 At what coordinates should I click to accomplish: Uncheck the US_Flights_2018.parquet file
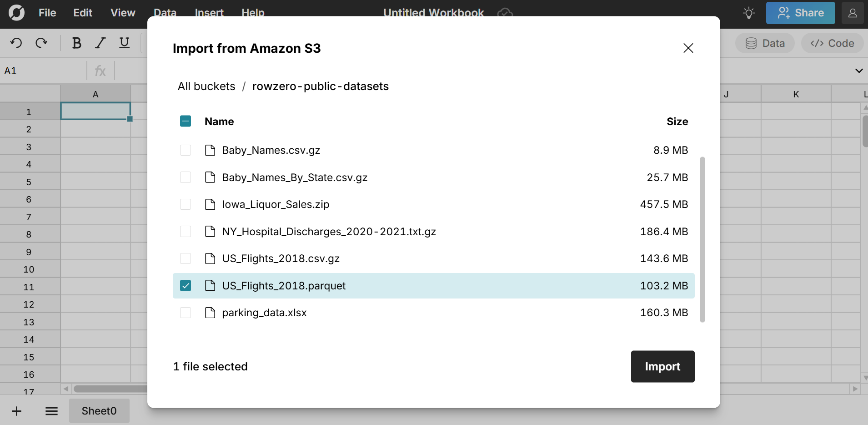click(186, 285)
